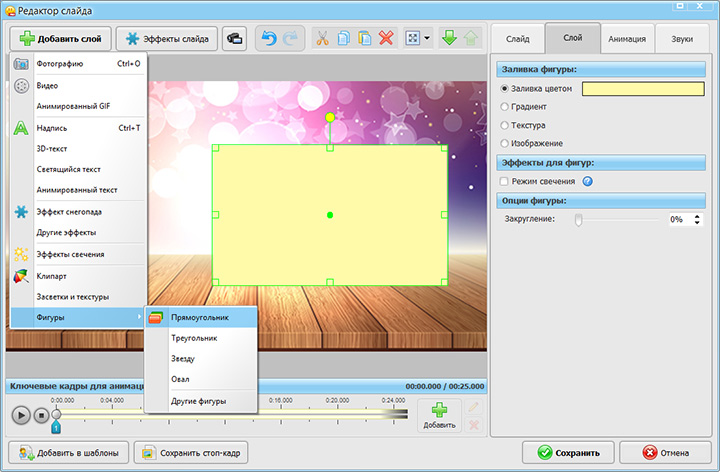
Task: Delete the layer with red X toolbar icon
Action: tap(386, 38)
